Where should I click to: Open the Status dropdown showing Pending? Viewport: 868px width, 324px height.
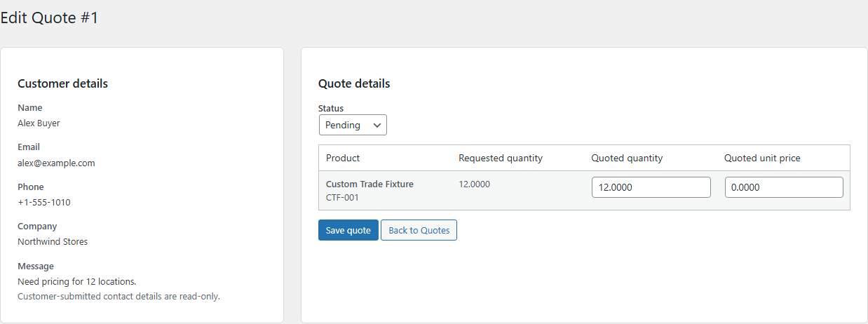coord(353,125)
